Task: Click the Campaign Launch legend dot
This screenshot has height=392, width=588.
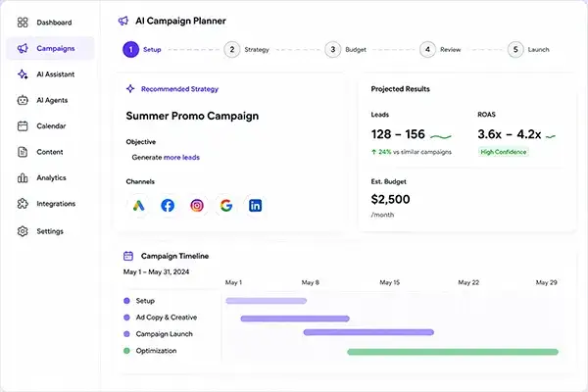Action: (126, 334)
